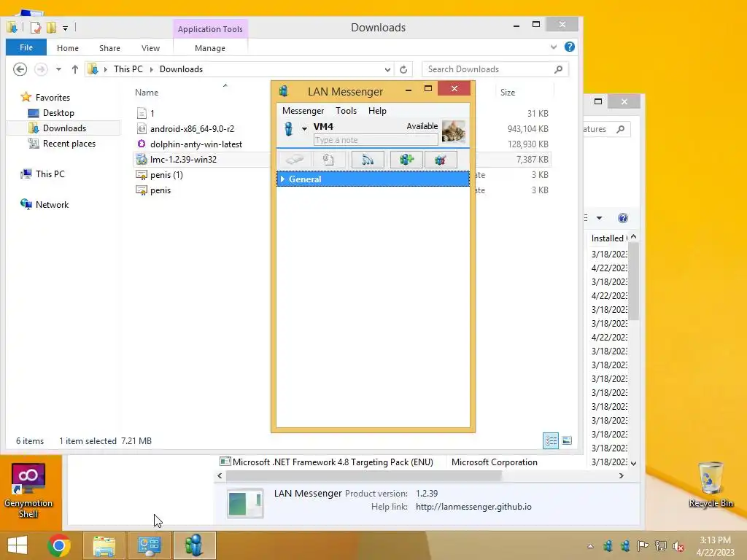This screenshot has height=560, width=747.
Task: Open the Manage tab under Application Tools
Action: coord(209,48)
